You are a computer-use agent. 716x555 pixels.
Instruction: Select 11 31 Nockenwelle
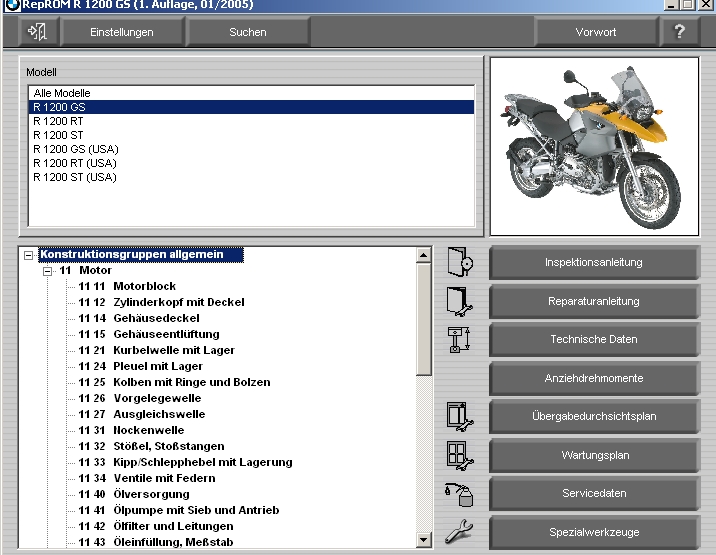(131, 430)
